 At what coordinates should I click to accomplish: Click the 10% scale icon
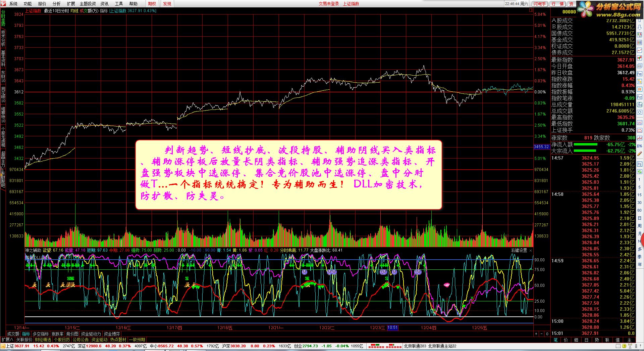[x=639, y=146]
